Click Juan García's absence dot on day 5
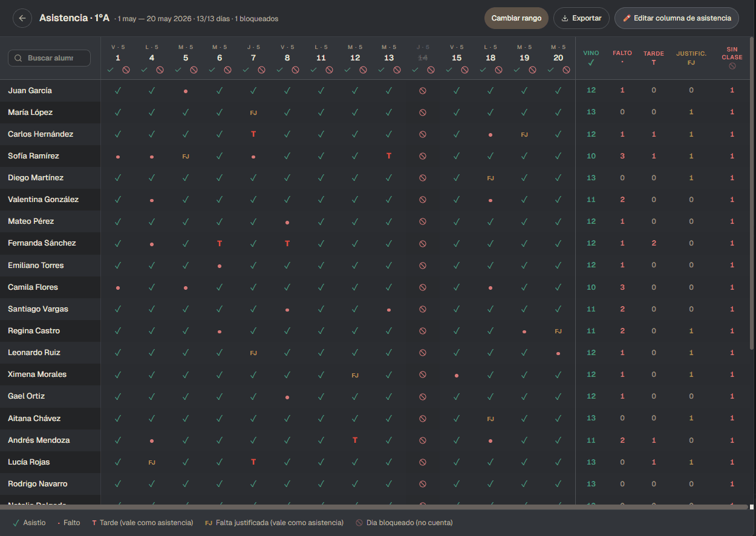Viewport: 756px width, 536px height. point(186,91)
